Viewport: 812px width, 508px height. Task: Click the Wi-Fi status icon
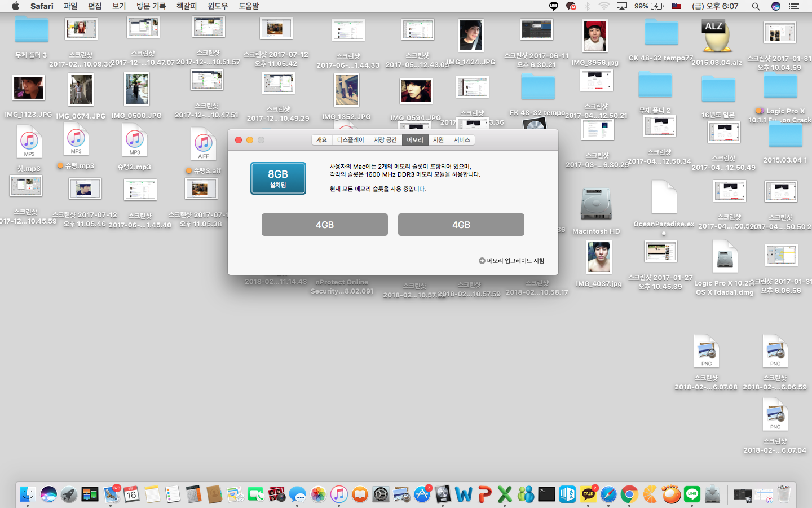(x=604, y=6)
